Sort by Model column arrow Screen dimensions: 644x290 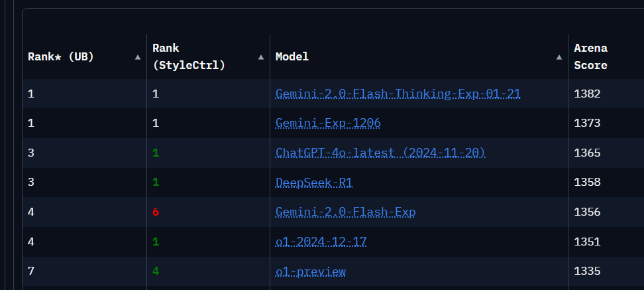tap(559, 57)
